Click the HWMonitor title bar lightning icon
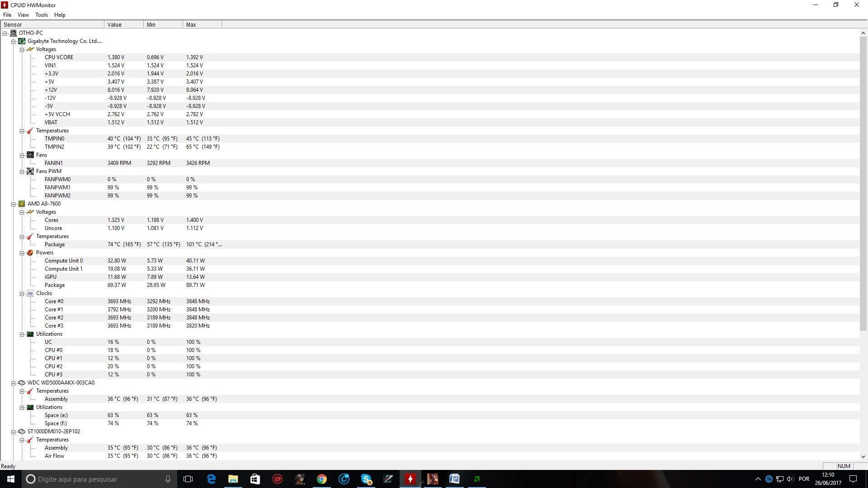This screenshot has width=868, height=488. [x=5, y=5]
